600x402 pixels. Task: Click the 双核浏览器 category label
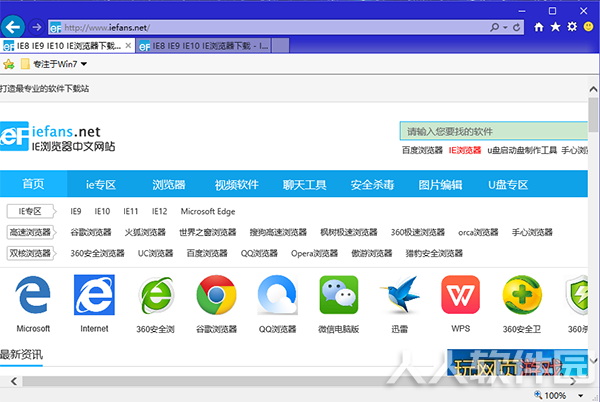pos(31,253)
